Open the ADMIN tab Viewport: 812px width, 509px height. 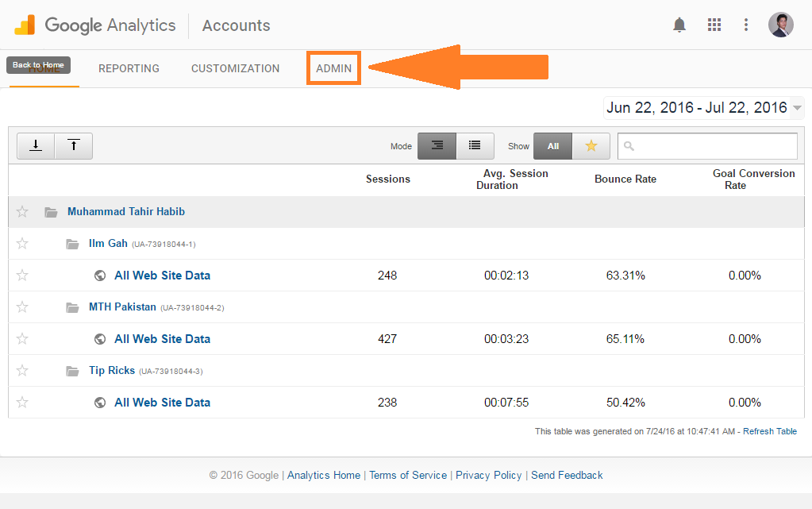click(x=333, y=68)
